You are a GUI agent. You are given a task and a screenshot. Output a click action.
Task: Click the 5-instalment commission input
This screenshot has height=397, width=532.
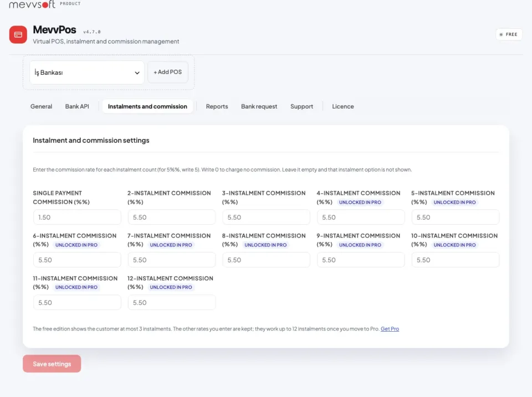click(x=456, y=217)
